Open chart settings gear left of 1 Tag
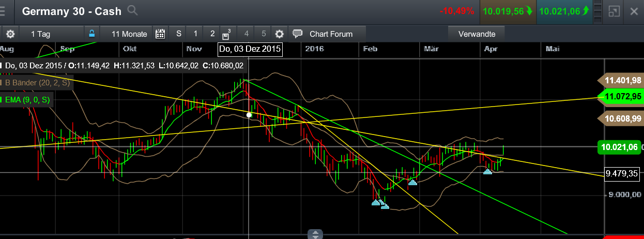 coord(10,34)
